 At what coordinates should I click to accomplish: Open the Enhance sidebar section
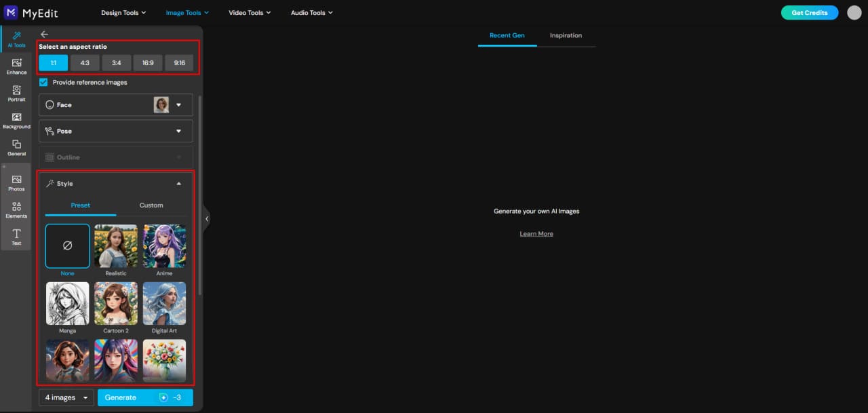pos(16,66)
